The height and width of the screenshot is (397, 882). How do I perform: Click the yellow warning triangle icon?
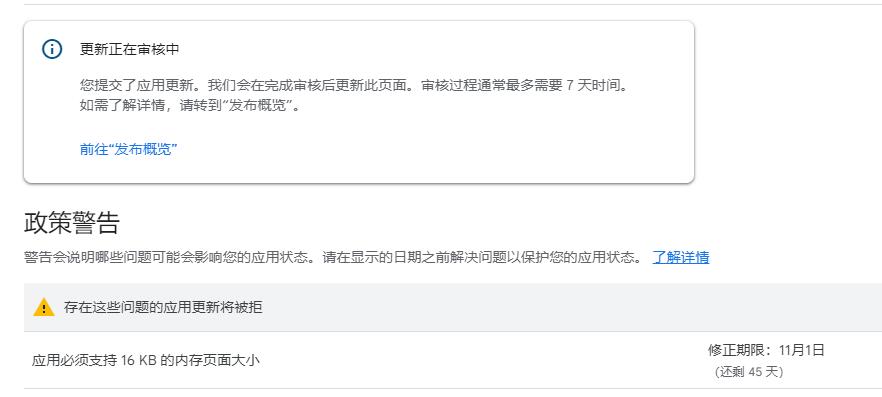[44, 308]
